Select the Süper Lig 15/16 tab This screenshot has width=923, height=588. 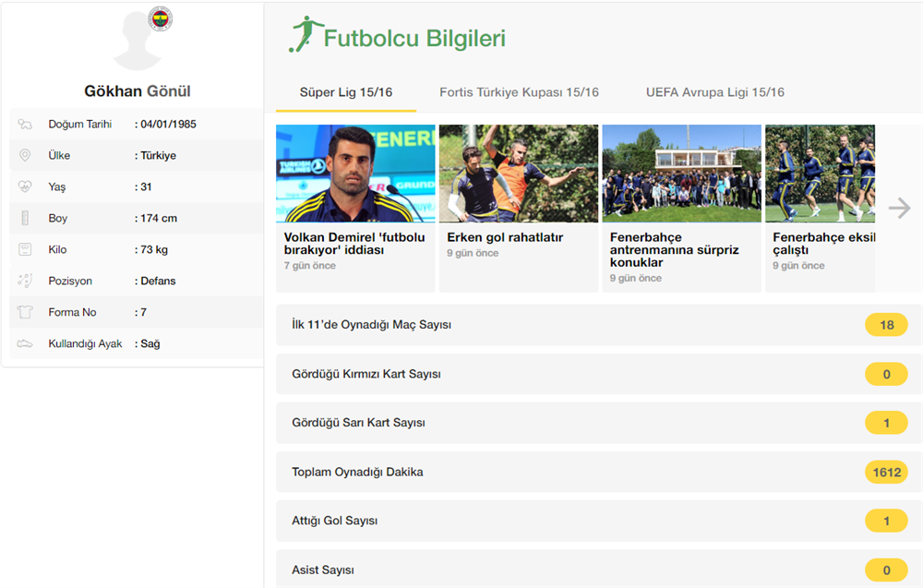pos(346,92)
